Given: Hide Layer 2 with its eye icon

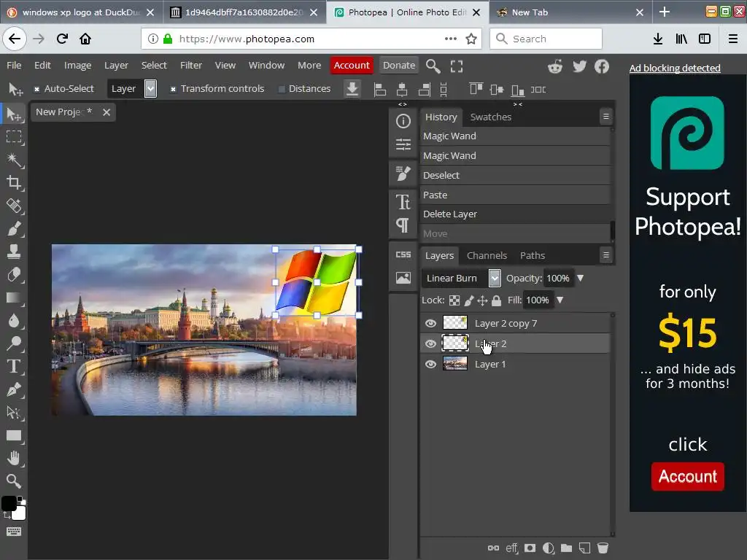Looking at the screenshot, I should [x=430, y=344].
